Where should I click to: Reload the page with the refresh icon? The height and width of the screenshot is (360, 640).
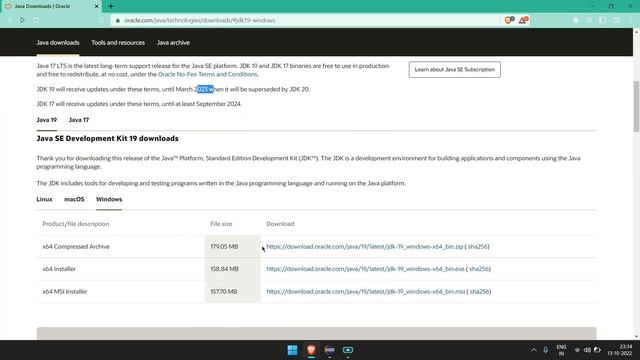[x=36, y=20]
